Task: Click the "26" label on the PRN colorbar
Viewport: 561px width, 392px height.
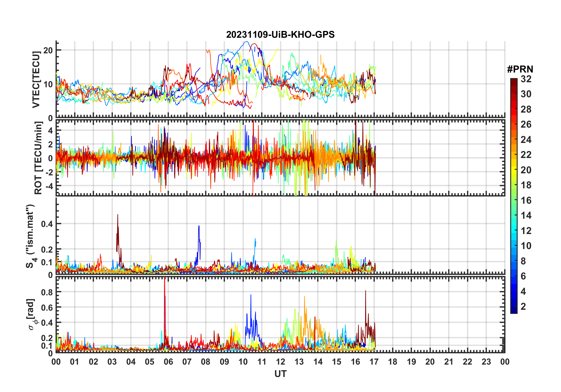Action: pos(526,124)
